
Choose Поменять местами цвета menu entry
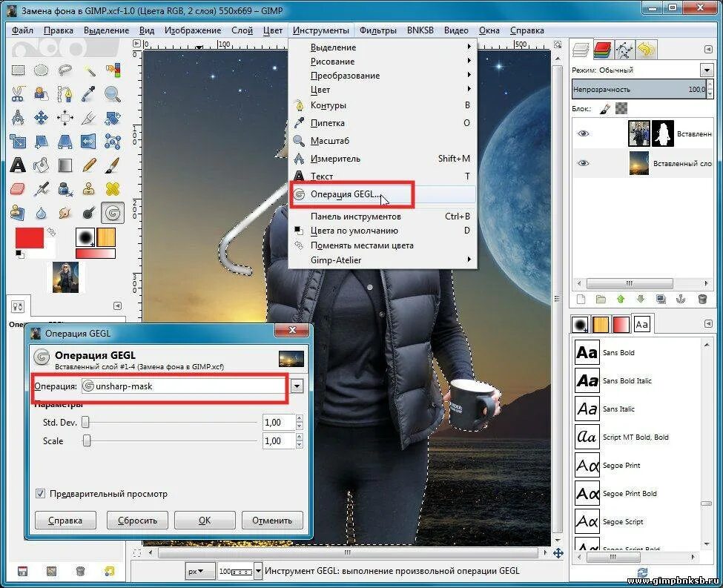point(383,245)
